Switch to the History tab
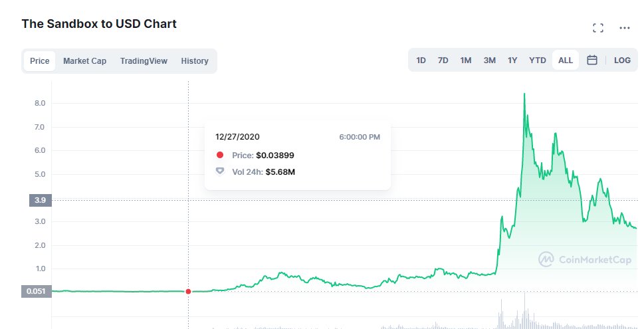 click(x=195, y=60)
